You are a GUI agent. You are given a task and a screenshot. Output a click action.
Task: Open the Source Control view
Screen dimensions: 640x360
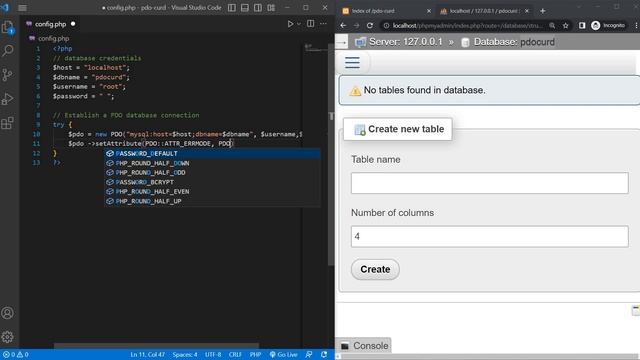(x=8, y=75)
